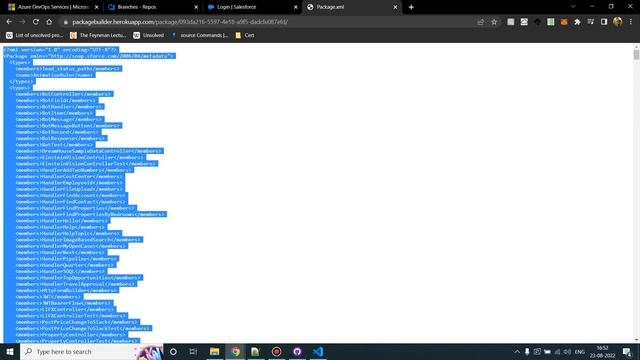Screen dimensions: 640x360
Task: Click the white telephone-like extension icon
Action: (524, 22)
